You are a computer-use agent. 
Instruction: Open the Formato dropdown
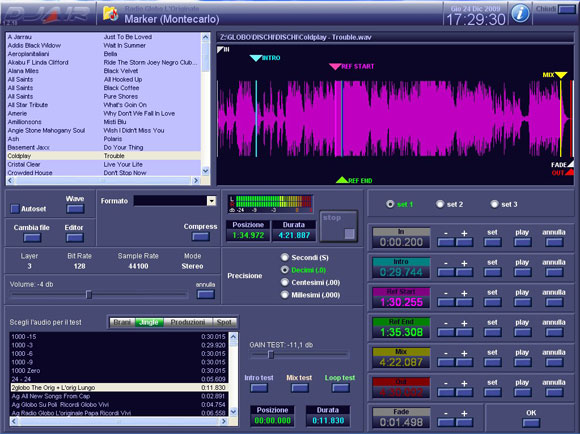[211, 201]
